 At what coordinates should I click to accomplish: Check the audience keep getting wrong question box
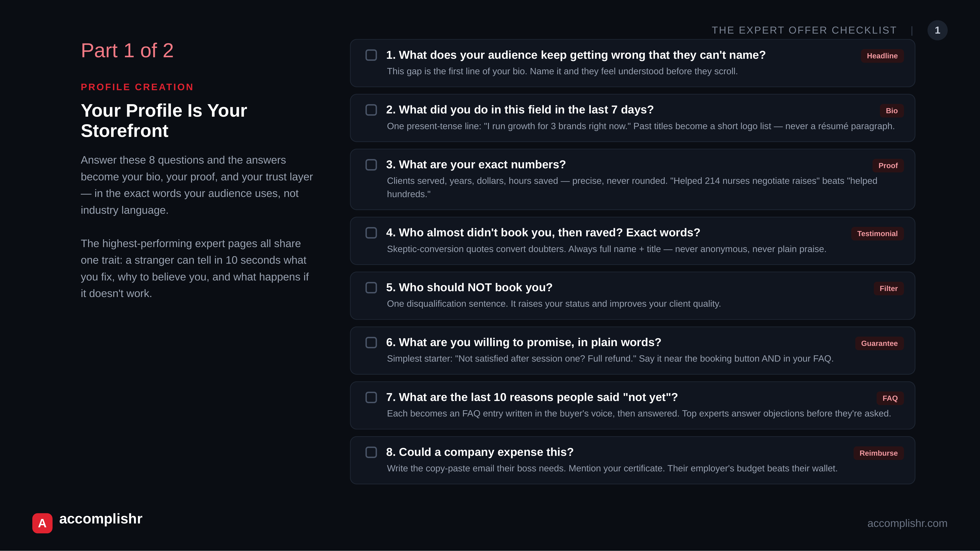(x=371, y=55)
